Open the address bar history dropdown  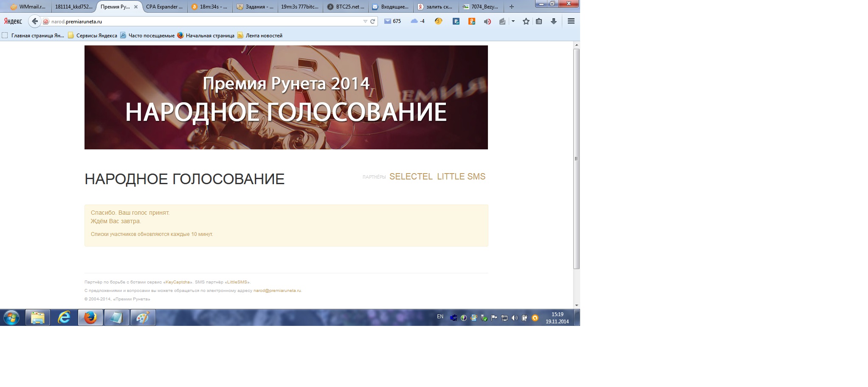pos(365,21)
